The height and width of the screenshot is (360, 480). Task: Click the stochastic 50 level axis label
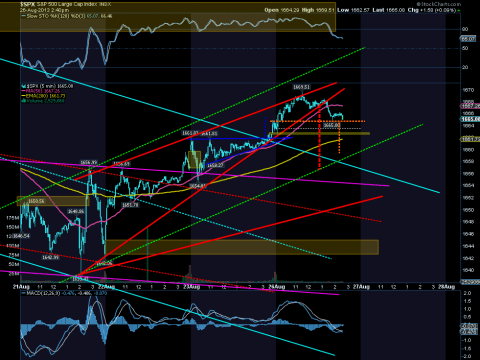465,48
